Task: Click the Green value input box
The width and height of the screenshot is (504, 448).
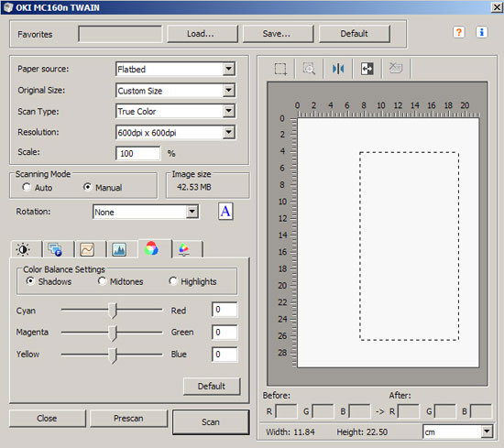Action: coord(225,332)
